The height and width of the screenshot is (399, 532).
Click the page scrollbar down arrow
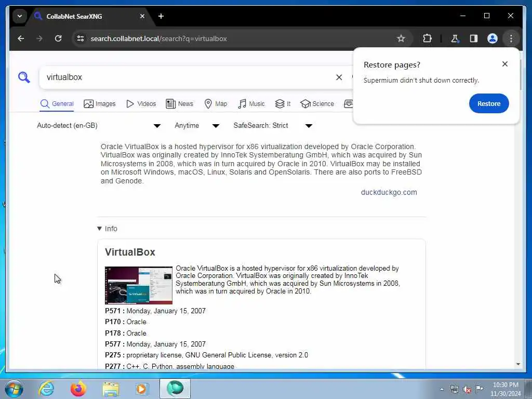(x=518, y=364)
